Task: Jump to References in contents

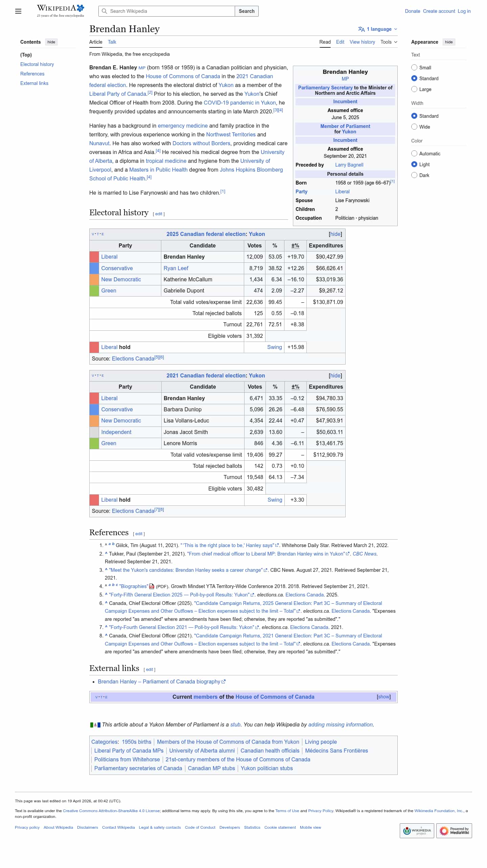Action: [32, 74]
